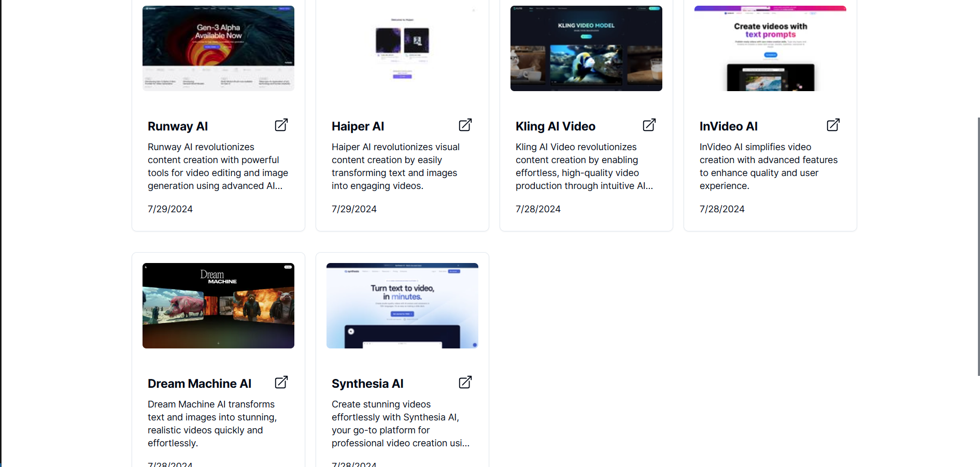
Task: Click the 7/29/2024 date on Runway AI card
Action: (x=170, y=209)
